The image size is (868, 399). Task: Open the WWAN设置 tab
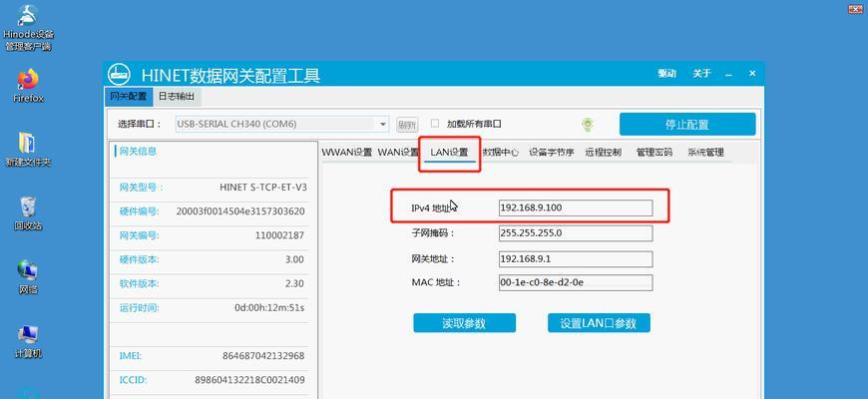[347, 153]
